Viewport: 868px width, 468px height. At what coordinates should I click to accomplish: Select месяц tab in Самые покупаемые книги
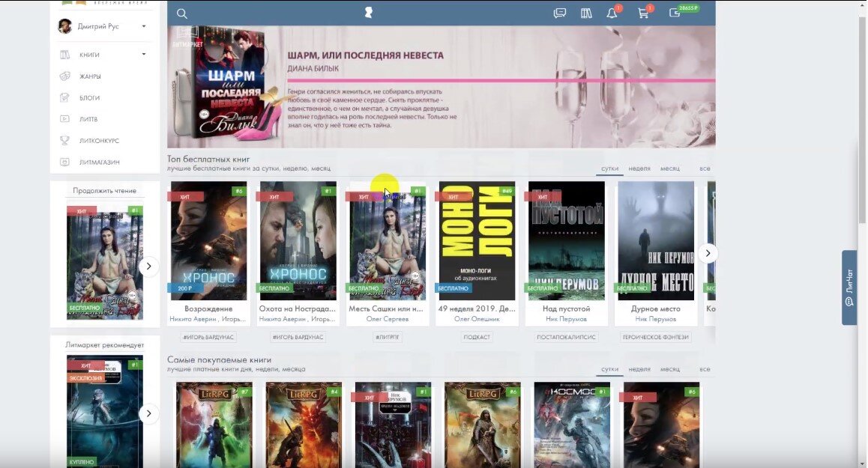point(670,369)
